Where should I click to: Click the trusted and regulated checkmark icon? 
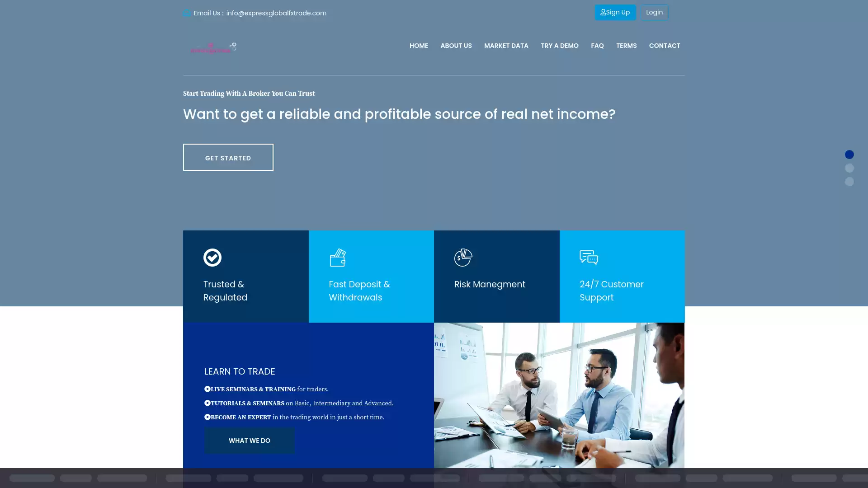[212, 258]
